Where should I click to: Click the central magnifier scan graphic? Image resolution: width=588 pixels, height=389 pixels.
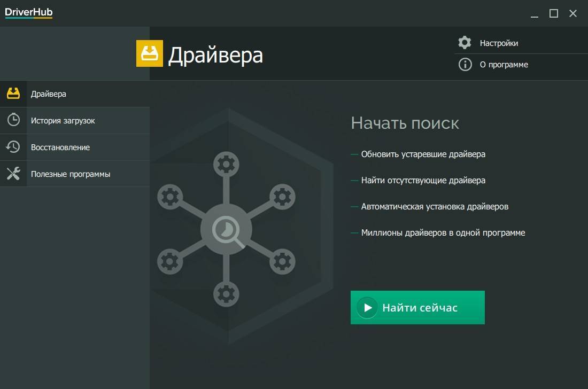[226, 230]
